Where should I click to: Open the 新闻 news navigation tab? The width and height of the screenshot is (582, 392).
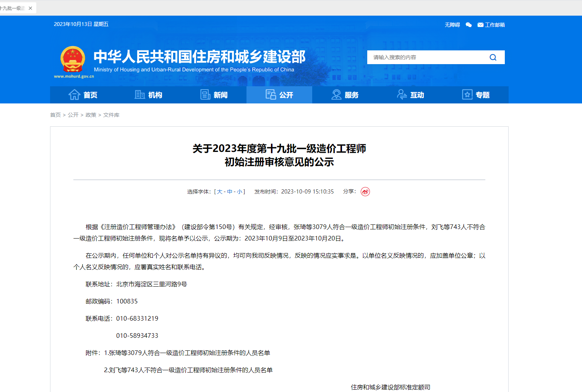[x=214, y=95]
